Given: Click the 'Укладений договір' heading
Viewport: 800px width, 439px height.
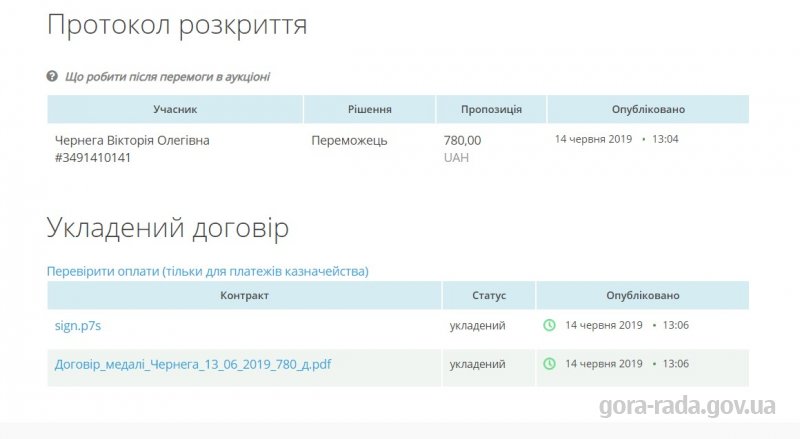Looking at the screenshot, I should point(168,228).
